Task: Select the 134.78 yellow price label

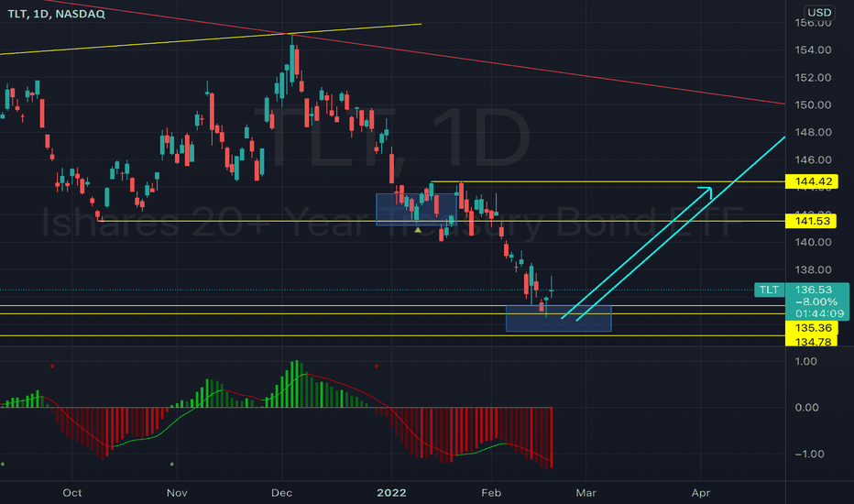Action: 812,341
